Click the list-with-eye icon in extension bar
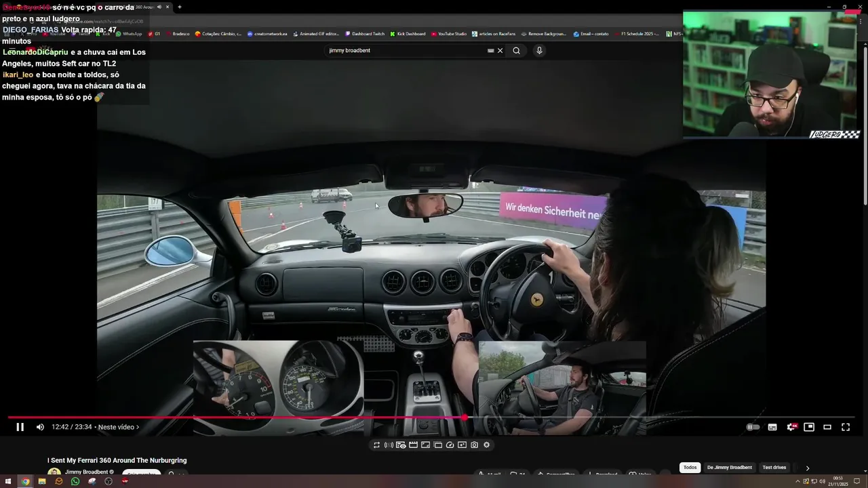Image resolution: width=868 pixels, height=488 pixels. (401, 445)
